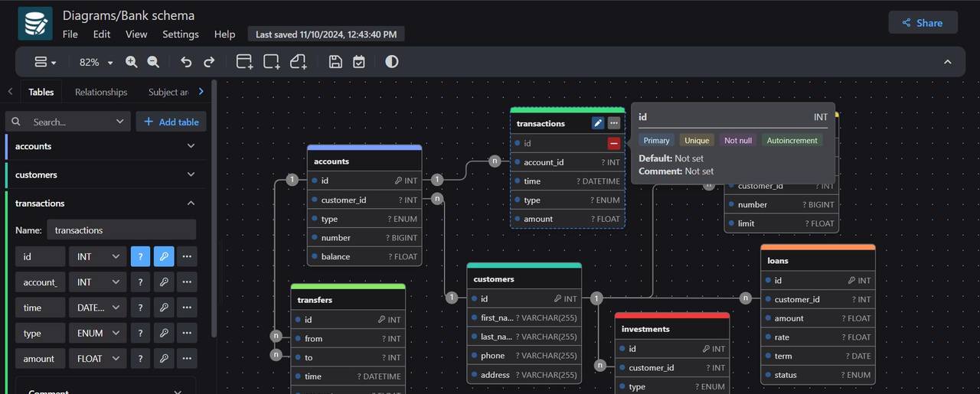Toggle primary key on the id field
This screenshot has width=980, height=394.
tap(164, 257)
